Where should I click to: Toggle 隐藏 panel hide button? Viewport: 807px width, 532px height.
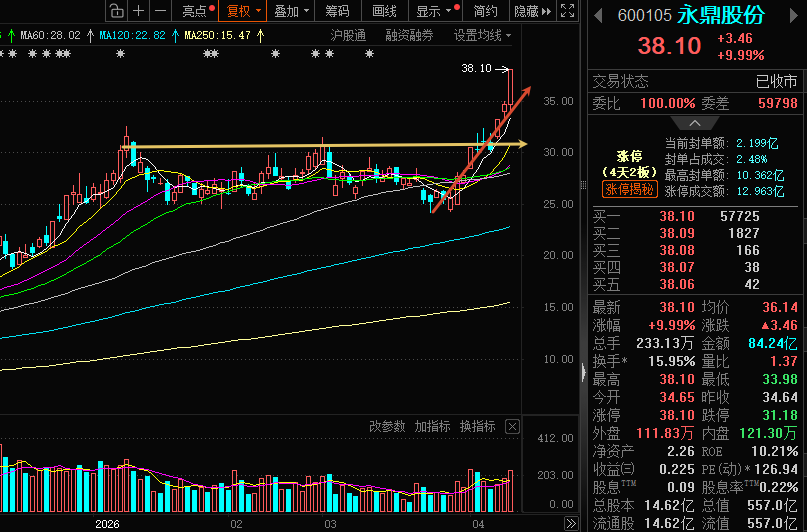(533, 11)
